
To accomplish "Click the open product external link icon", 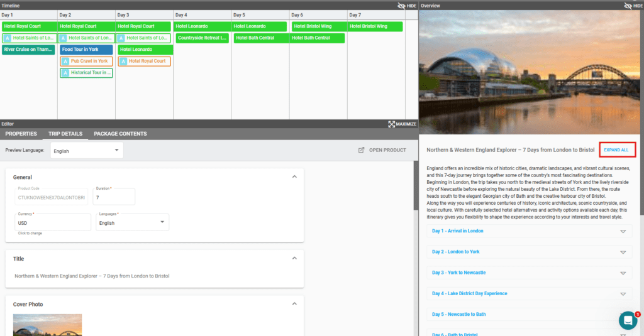I will pyautogui.click(x=361, y=151).
